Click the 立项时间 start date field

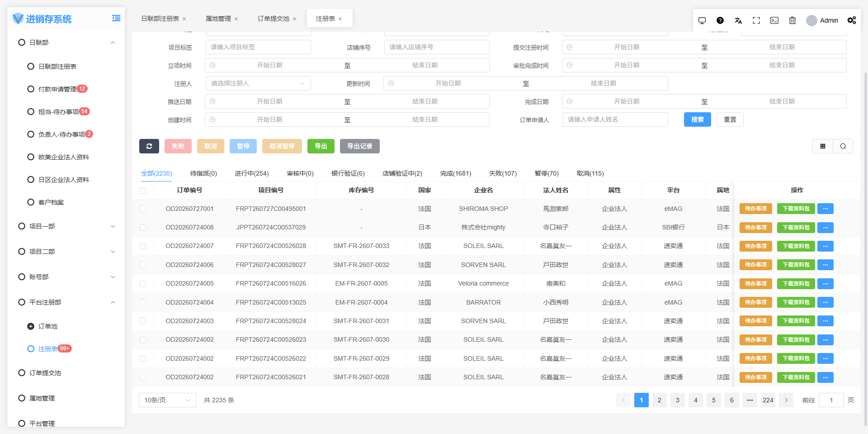click(x=269, y=65)
